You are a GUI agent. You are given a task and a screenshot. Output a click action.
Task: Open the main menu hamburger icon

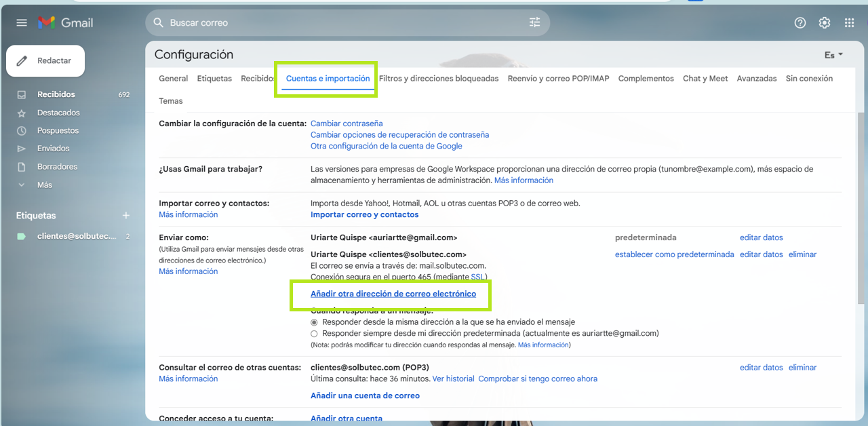click(22, 22)
